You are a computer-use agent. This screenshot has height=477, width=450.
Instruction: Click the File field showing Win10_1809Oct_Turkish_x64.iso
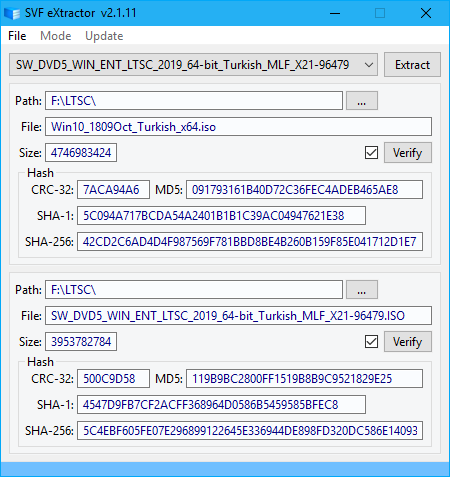[x=238, y=127]
